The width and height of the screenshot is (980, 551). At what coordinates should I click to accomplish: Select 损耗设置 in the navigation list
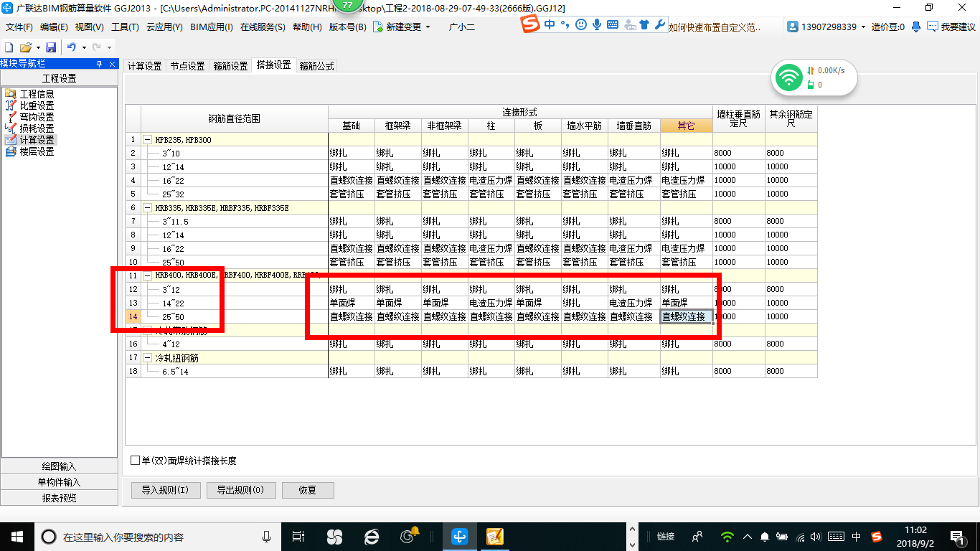[x=29, y=128]
